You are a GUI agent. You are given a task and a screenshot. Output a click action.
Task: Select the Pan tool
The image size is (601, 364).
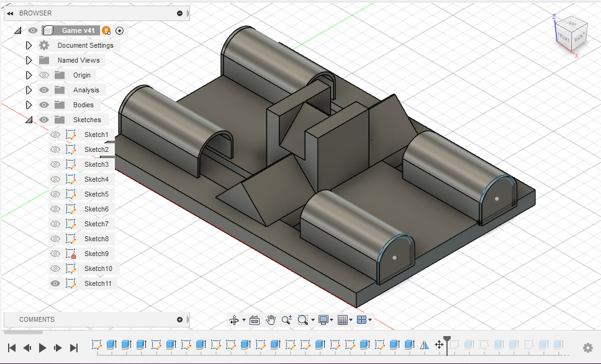(x=271, y=319)
